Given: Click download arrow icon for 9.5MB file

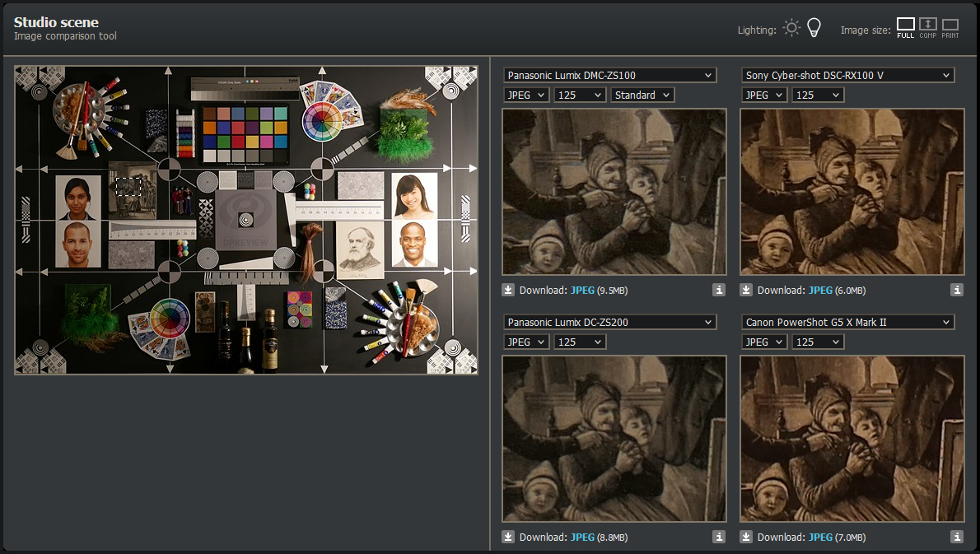Looking at the screenshot, I should 508,290.
